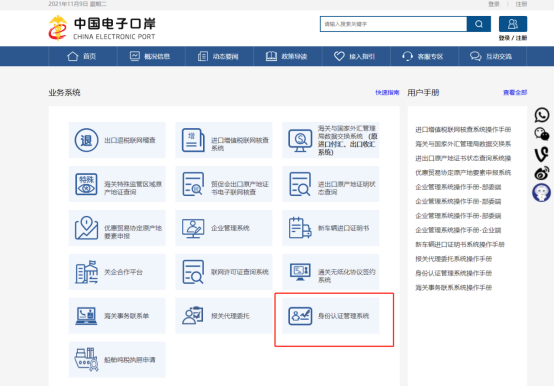
Task: Open 进口增值税联网核查系统操作手册 manual
Action: (x=463, y=130)
